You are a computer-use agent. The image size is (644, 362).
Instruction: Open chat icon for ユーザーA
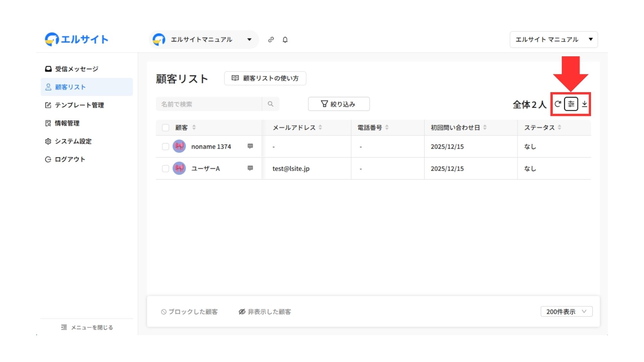coord(250,168)
